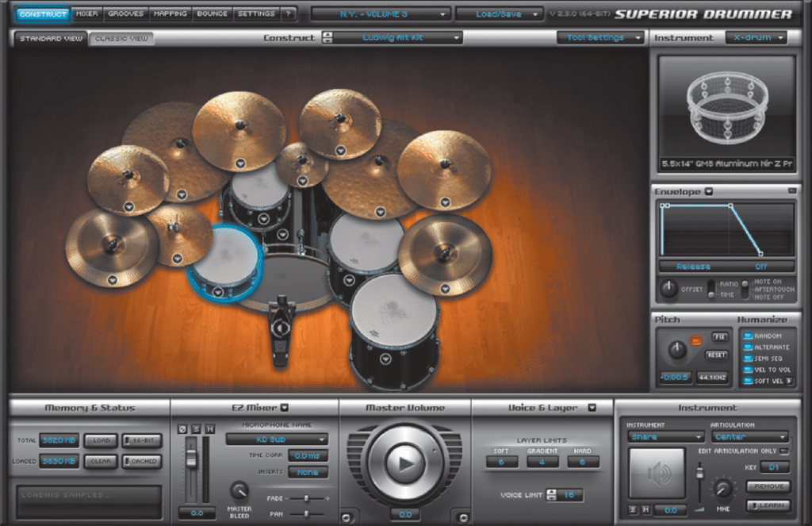The image size is (812, 526).
Task: Click the instrument MHE knob
Action: (x=723, y=488)
